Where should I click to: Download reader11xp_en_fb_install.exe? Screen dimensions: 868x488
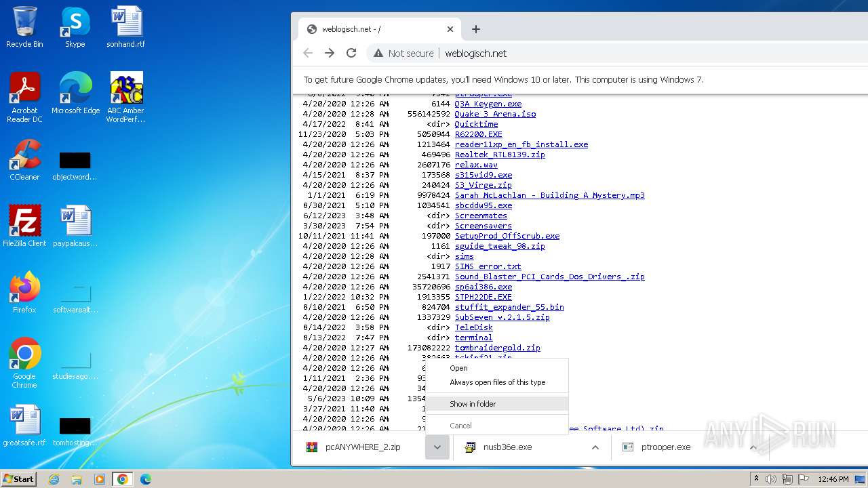[521, 144]
